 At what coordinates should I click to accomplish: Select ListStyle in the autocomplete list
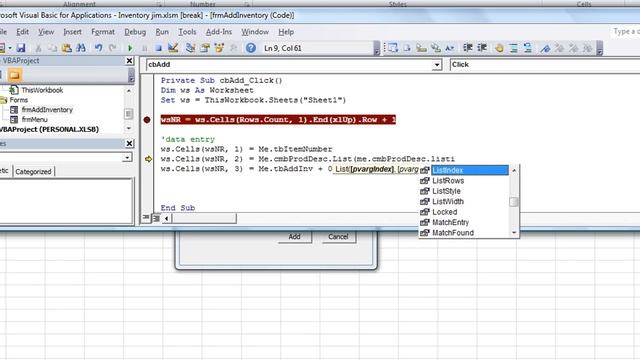coord(464,191)
